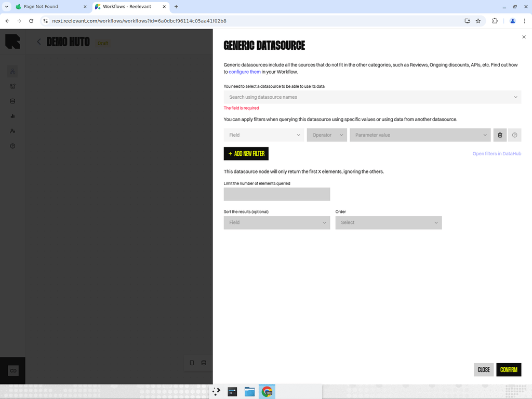
Task: Open the help icon in the sidebar
Action: click(12, 146)
